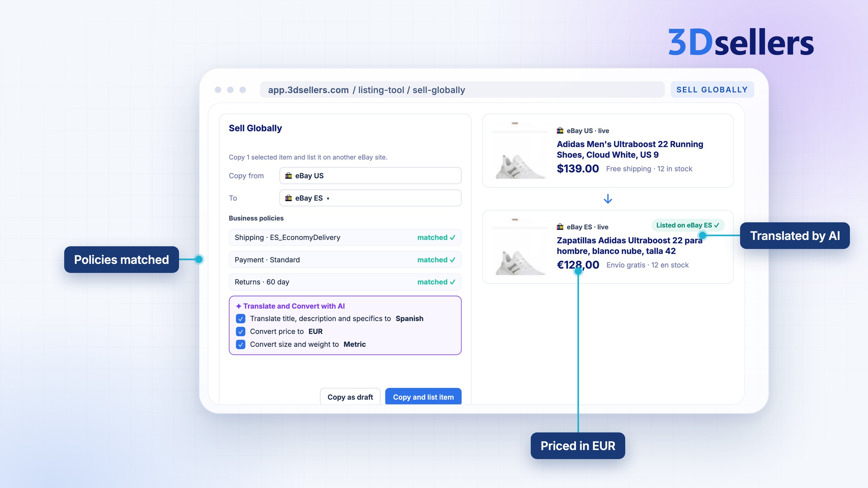The image size is (868, 488).
Task: Click the ES listing sneaker thumbnail
Action: pos(520,247)
